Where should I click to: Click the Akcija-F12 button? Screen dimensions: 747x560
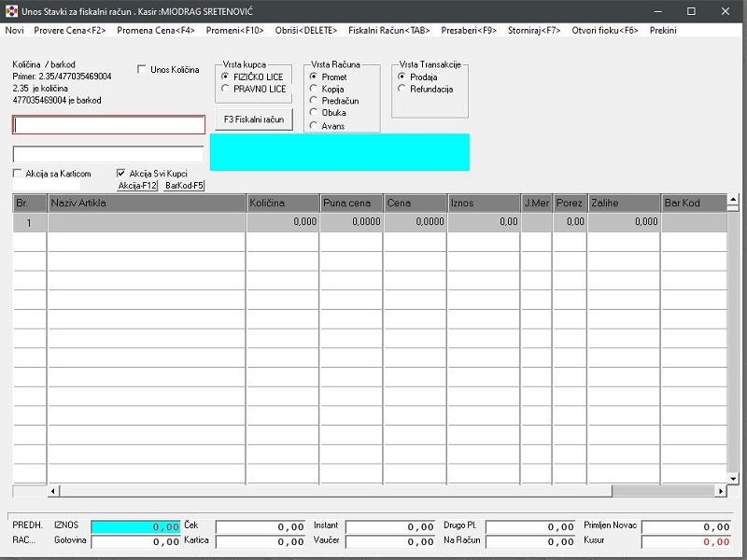137,186
